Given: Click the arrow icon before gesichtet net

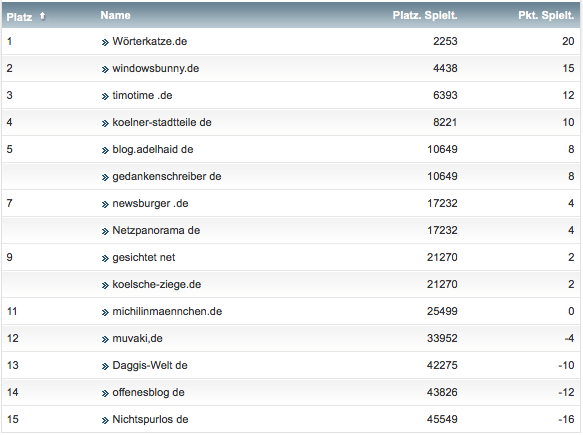Looking at the screenshot, I should click(x=105, y=258).
